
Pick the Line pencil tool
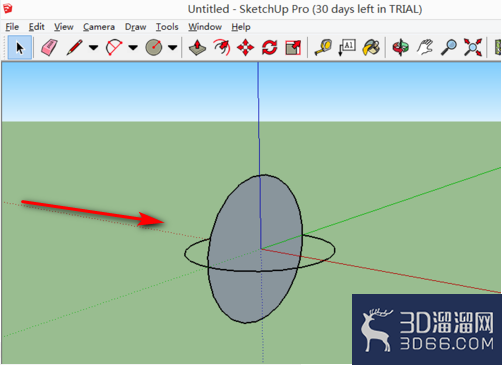[74, 47]
